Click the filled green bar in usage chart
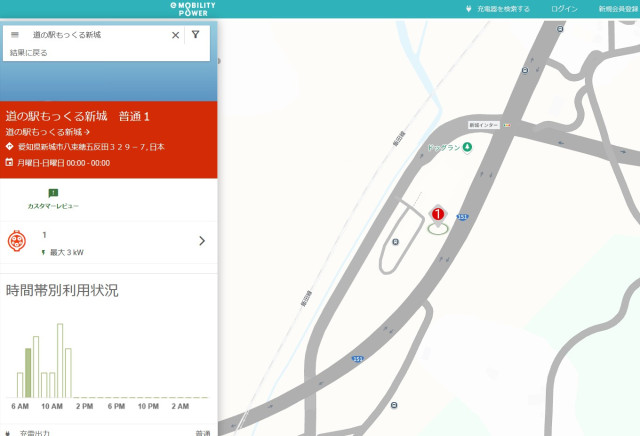The width and height of the screenshot is (640, 436). pos(28,373)
